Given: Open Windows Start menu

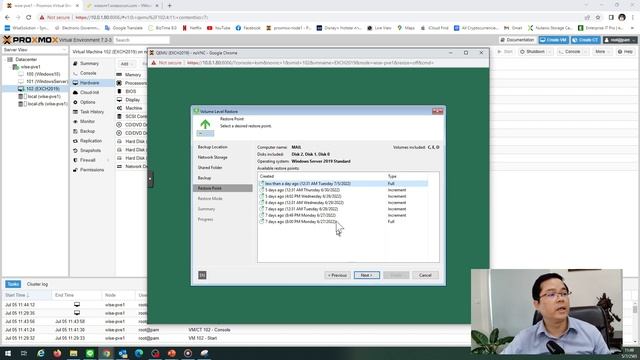Looking at the screenshot, I should coord(7,353).
